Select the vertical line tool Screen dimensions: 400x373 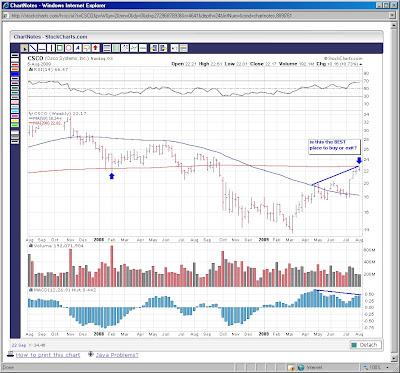coord(51,48)
